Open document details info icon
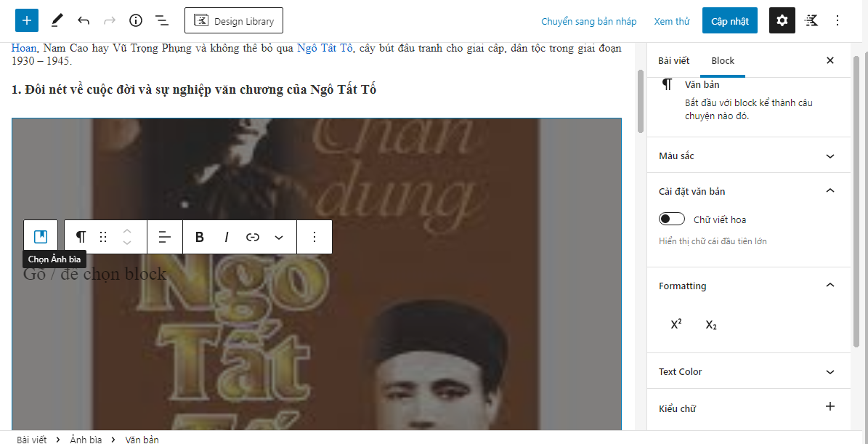The image size is (868, 444). pos(136,21)
